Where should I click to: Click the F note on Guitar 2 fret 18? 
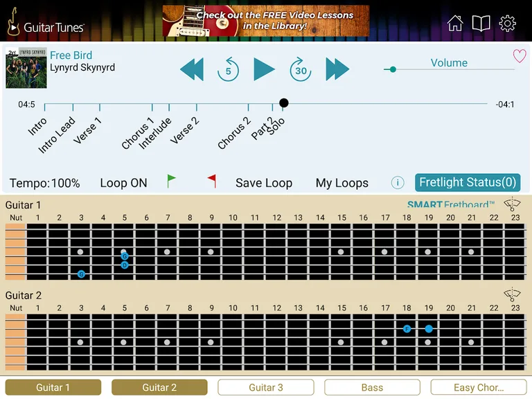click(x=407, y=329)
